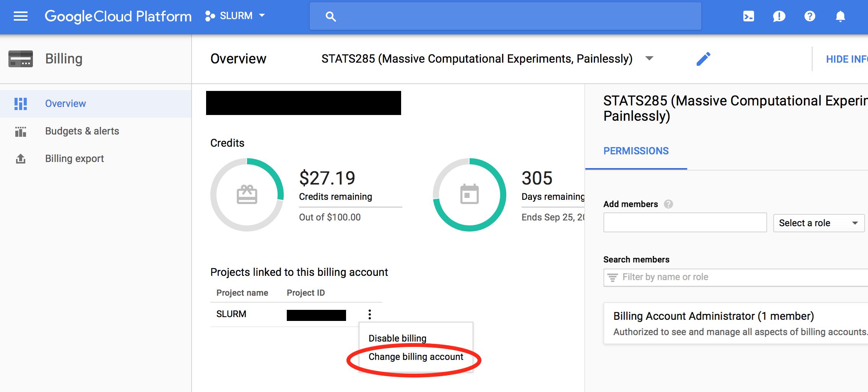Click the pencil icon to rename billing account
The width and height of the screenshot is (868, 392).
pyautogui.click(x=703, y=59)
